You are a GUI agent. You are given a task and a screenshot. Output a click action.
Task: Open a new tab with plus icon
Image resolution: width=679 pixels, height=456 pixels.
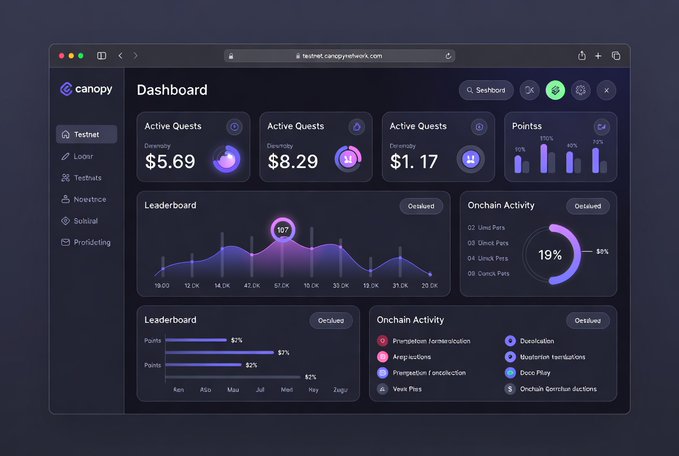(598, 55)
